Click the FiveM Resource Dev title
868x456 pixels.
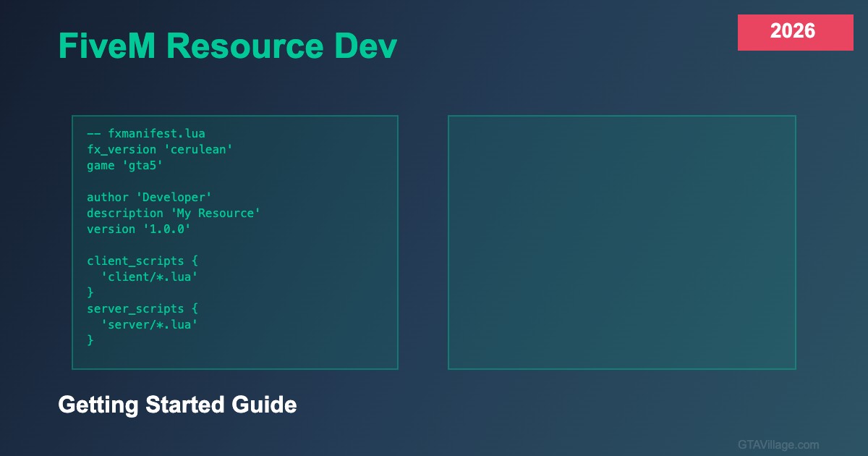[x=227, y=47]
